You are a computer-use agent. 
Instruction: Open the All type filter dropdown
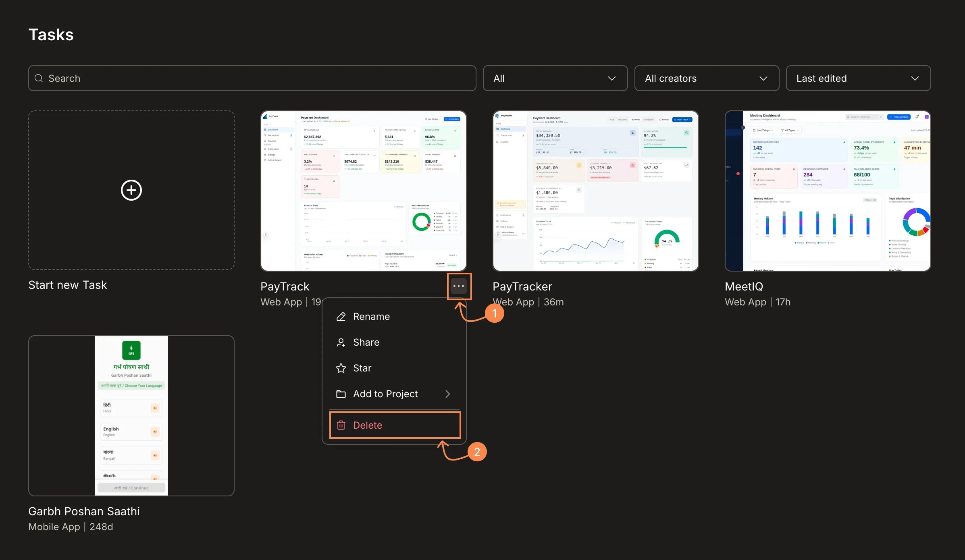coord(555,78)
